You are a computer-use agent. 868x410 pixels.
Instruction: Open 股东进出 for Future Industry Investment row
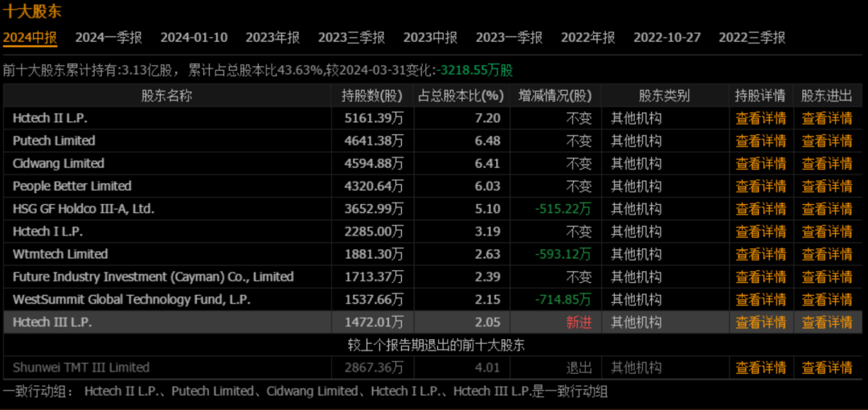point(827,277)
